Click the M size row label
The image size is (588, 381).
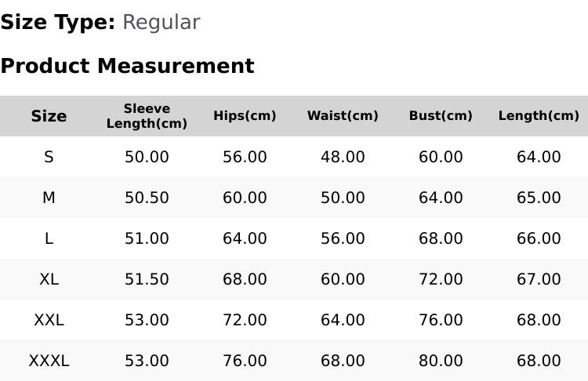[49, 198]
